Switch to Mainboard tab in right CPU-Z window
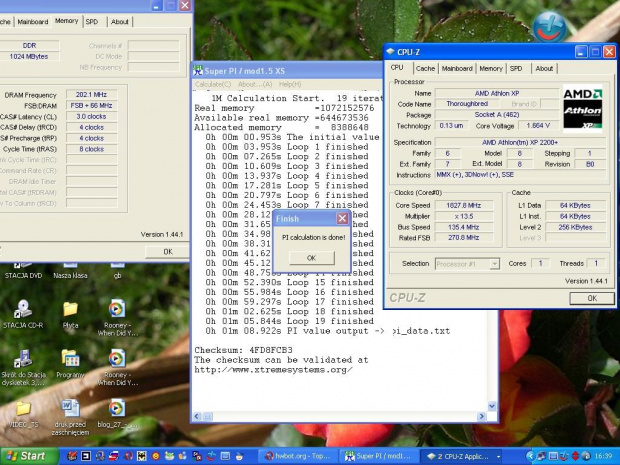This screenshot has height=465, width=620. pyautogui.click(x=457, y=68)
